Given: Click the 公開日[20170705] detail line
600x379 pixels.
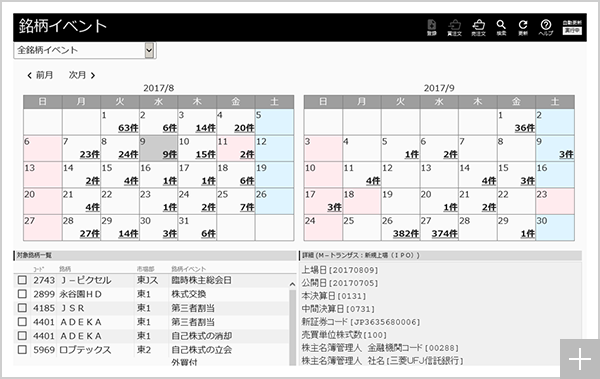Looking at the screenshot, I should click(x=340, y=283).
